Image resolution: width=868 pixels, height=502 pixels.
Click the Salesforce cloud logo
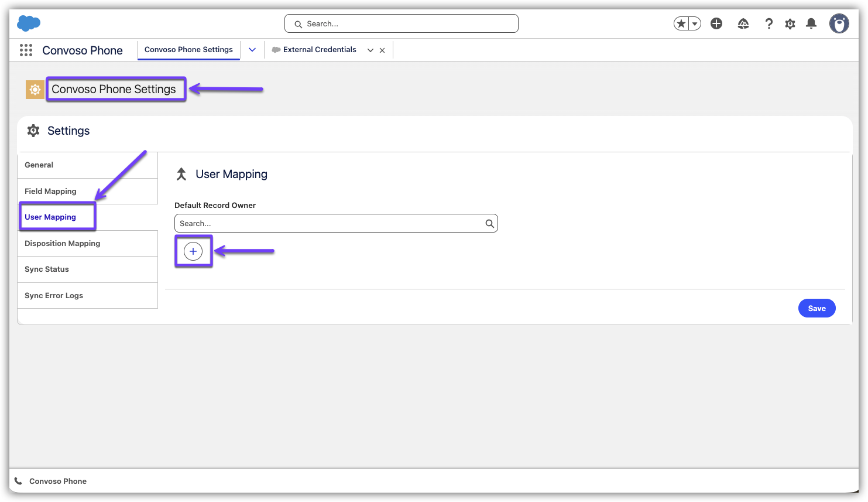point(29,23)
